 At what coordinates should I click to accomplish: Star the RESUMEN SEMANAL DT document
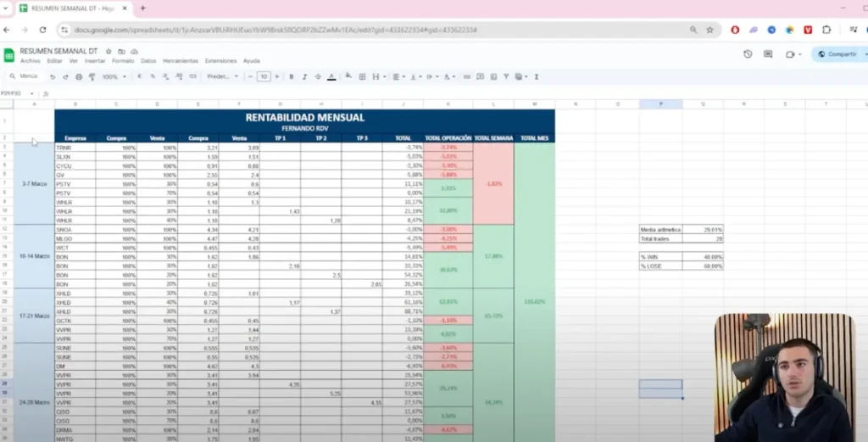(x=108, y=51)
